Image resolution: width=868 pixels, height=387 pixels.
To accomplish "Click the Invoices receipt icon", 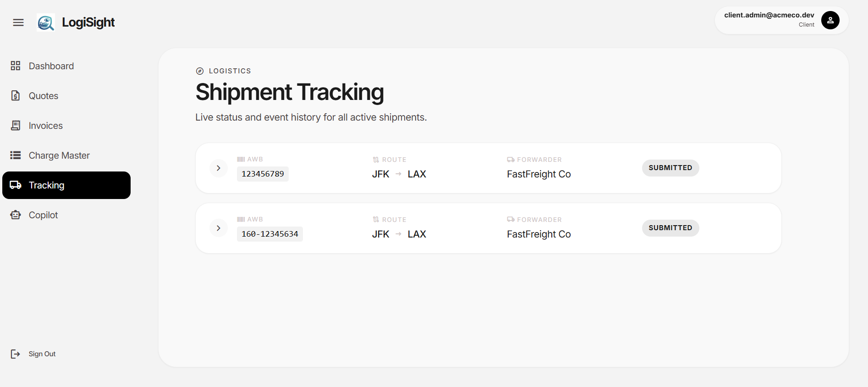I will tap(16, 125).
